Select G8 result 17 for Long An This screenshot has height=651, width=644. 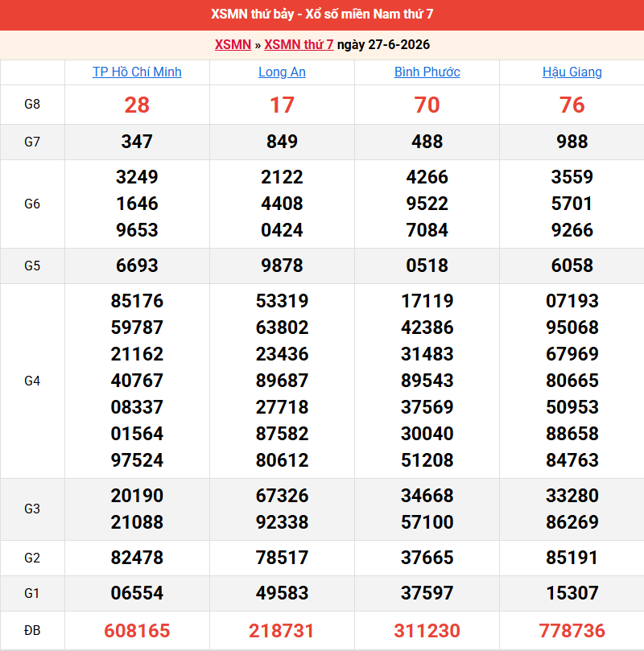(x=282, y=105)
